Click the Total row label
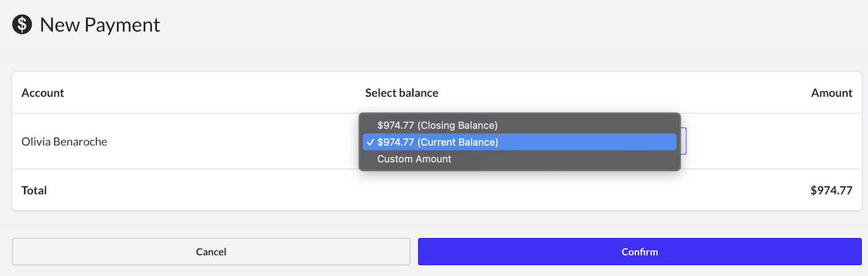Image resolution: width=868 pixels, height=276 pixels. pos(34,190)
